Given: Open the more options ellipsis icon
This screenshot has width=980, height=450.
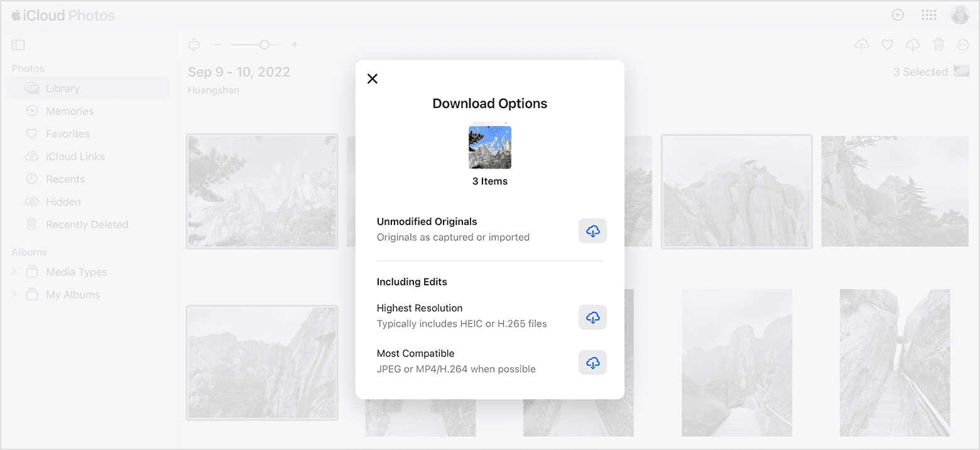Looking at the screenshot, I should [963, 45].
